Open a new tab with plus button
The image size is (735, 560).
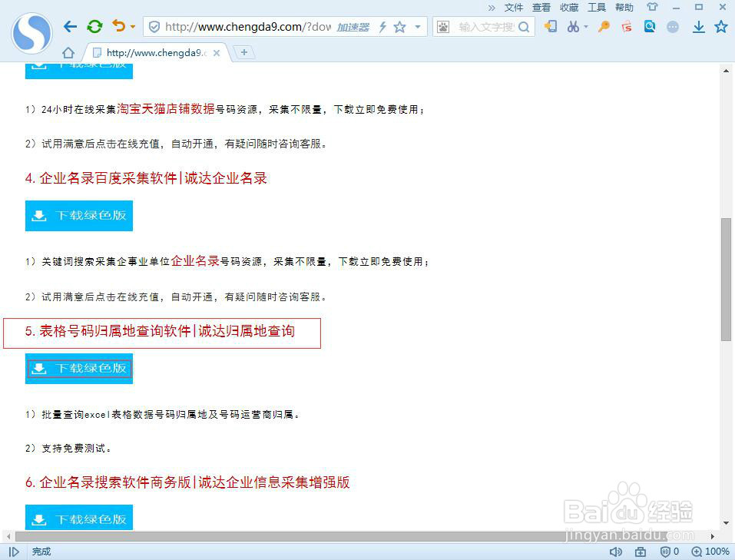click(x=243, y=52)
